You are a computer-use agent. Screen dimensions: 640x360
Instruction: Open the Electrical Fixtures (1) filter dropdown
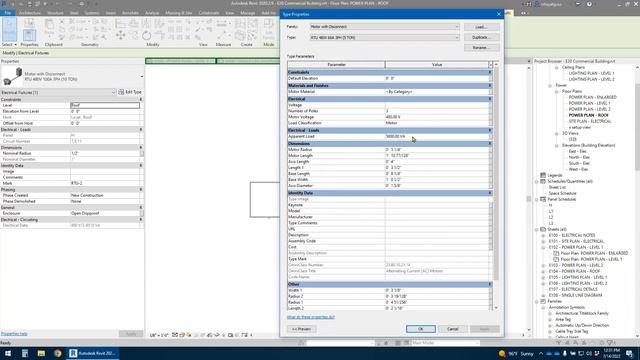(113, 93)
